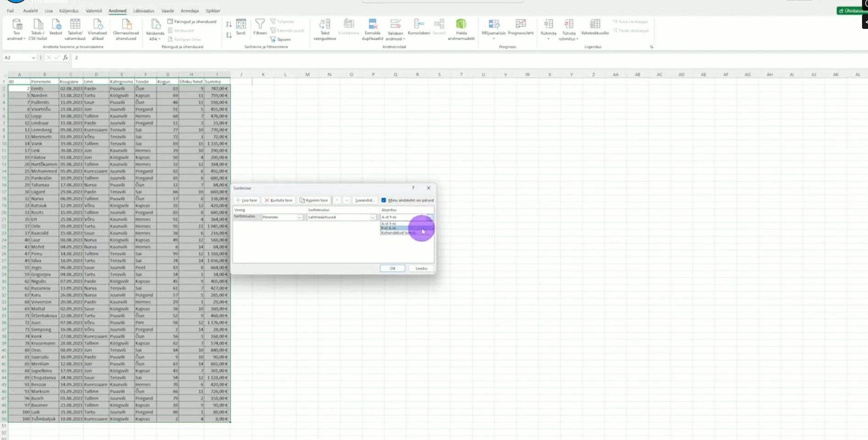Open the Name Box dropdown arrow
The image size is (868, 440).
(33, 58)
